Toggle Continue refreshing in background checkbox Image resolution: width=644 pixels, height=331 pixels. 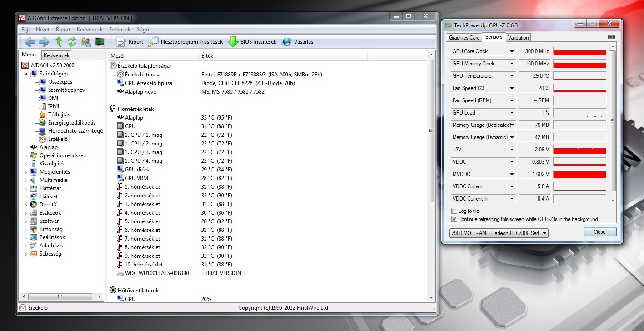coord(454,219)
